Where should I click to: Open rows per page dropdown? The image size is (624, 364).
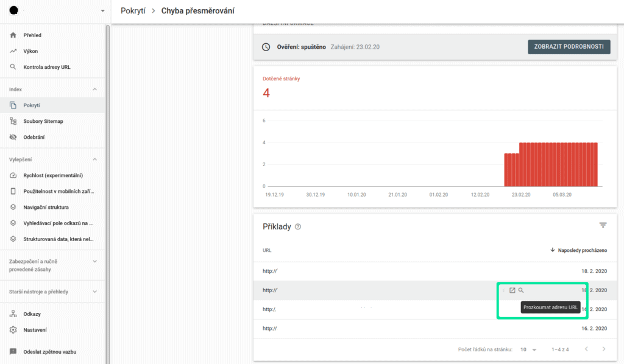pyautogui.click(x=529, y=349)
